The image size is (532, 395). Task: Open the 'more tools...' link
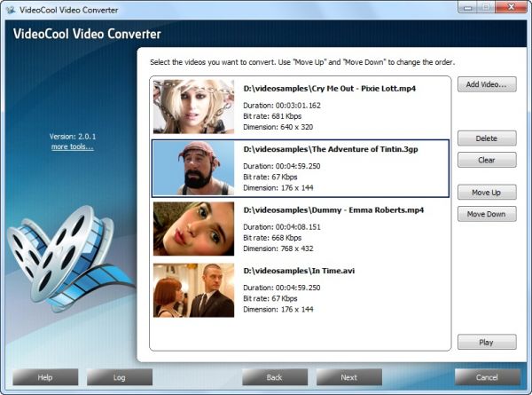click(x=73, y=146)
